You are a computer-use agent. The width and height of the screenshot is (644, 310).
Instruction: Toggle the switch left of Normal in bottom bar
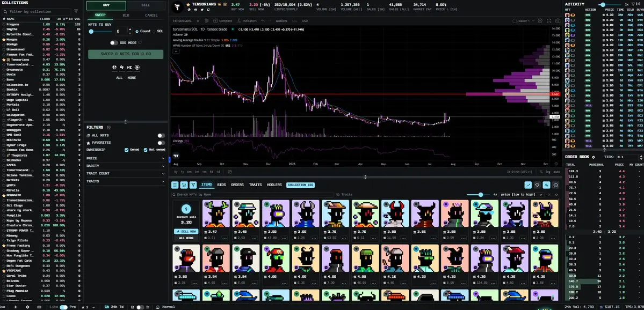click(140, 307)
